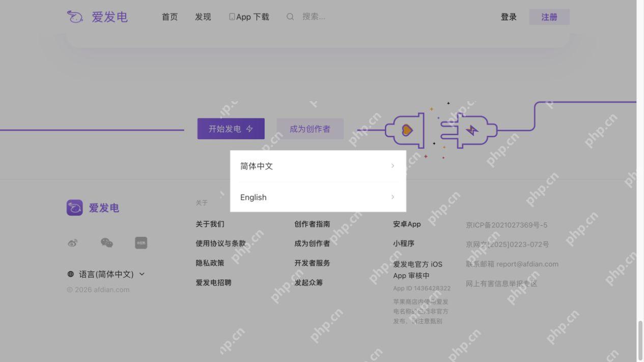The width and height of the screenshot is (644, 362).
Task: Open the 关于我们 footer link
Action: 210,224
